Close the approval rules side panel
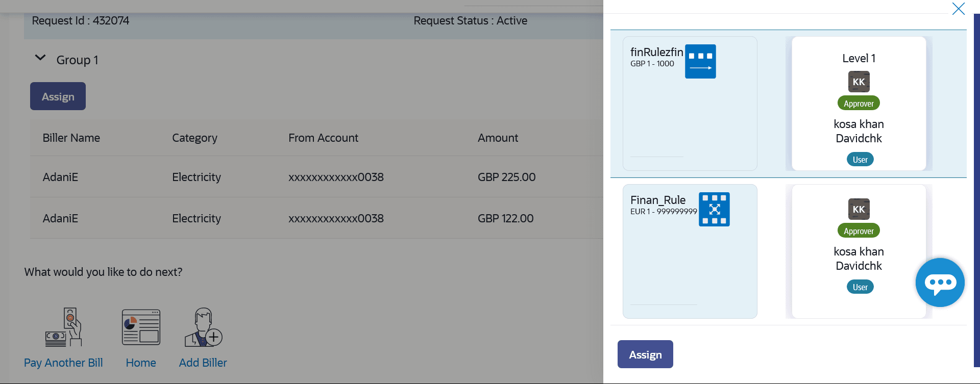This screenshot has height=384, width=980. click(x=958, y=9)
